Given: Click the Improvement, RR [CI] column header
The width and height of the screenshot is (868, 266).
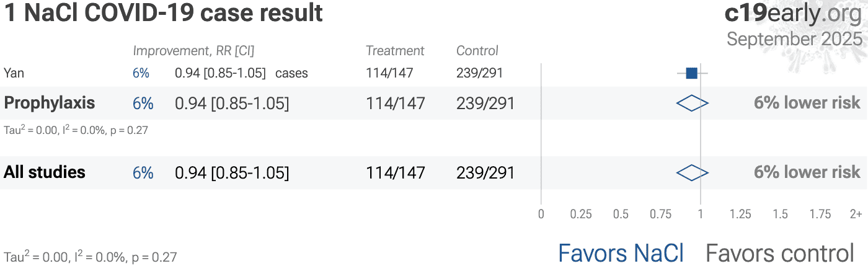Looking at the screenshot, I should point(193,51).
